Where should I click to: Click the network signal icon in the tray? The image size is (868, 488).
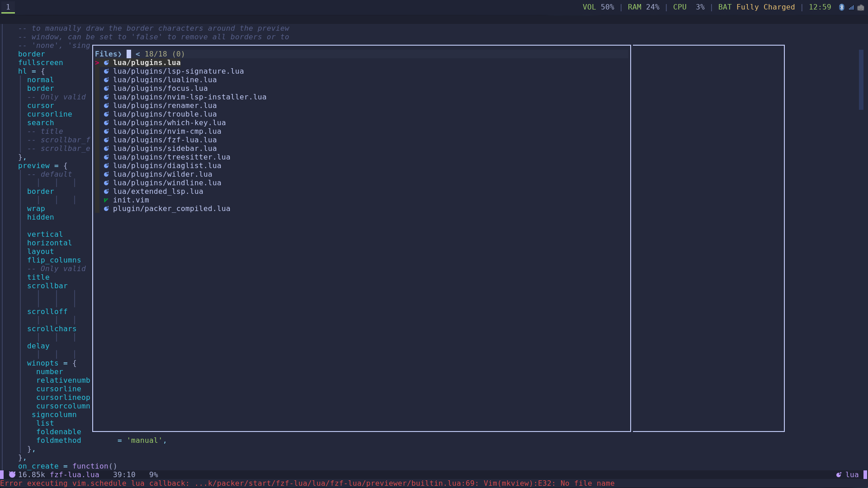(851, 7)
